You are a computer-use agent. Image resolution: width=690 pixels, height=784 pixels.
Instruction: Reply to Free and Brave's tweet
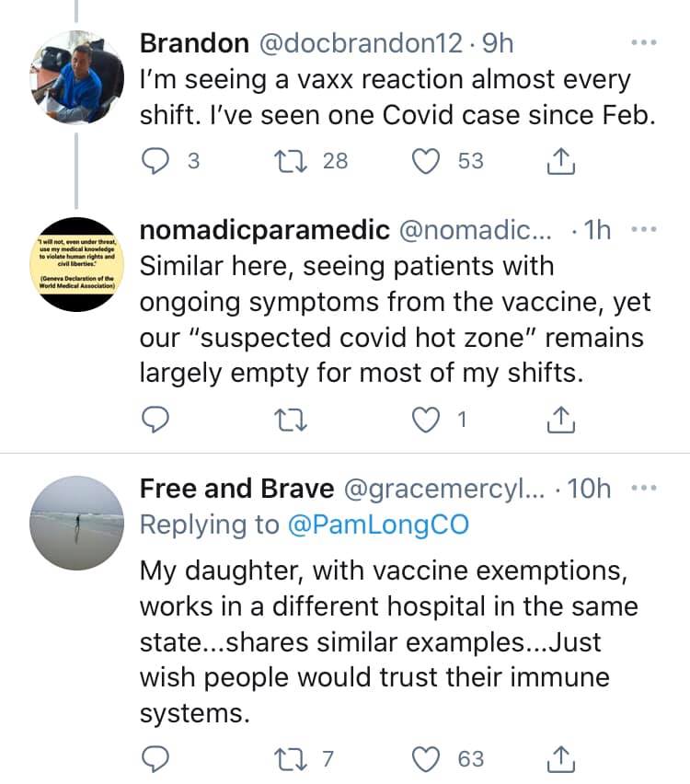click(157, 758)
